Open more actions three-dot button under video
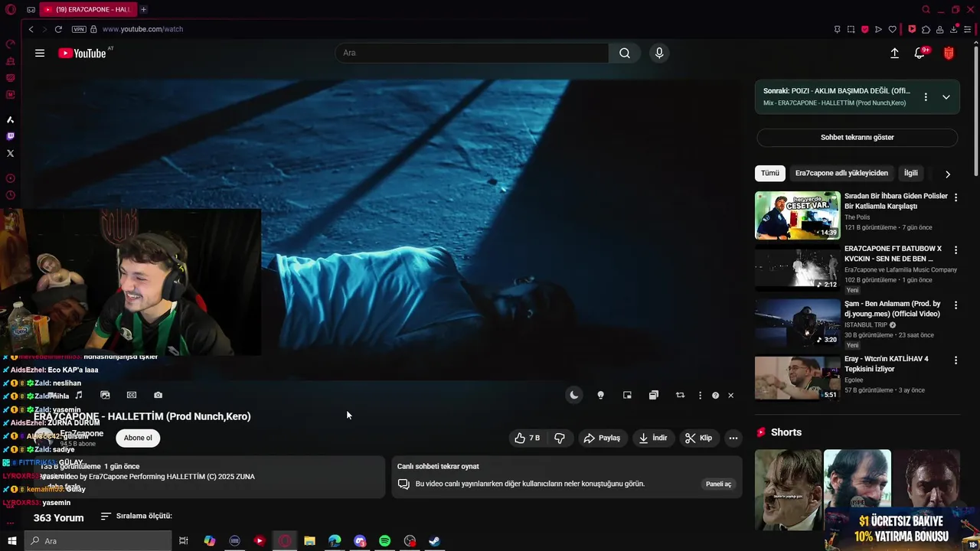 [733, 438]
